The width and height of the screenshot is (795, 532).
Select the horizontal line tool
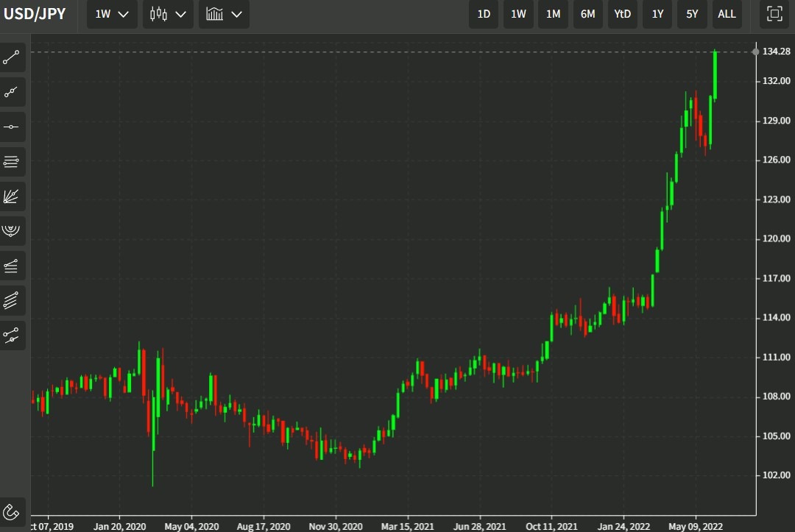pos(13,127)
